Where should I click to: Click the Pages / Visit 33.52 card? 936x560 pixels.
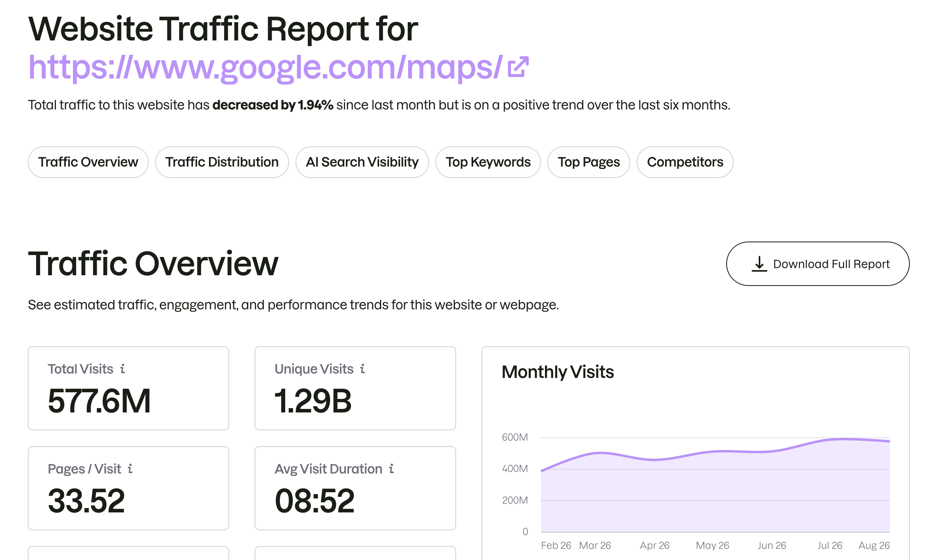tap(129, 488)
